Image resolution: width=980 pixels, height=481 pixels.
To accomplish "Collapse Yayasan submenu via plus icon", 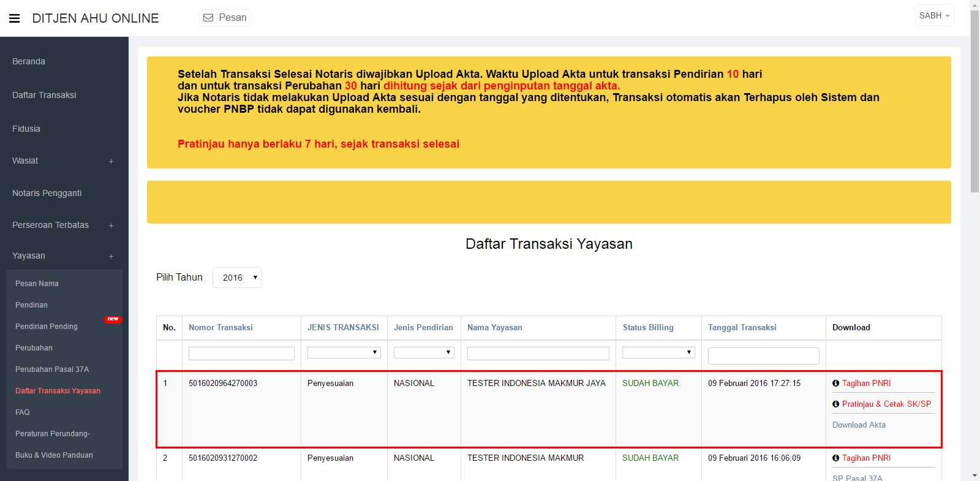I will tap(111, 257).
